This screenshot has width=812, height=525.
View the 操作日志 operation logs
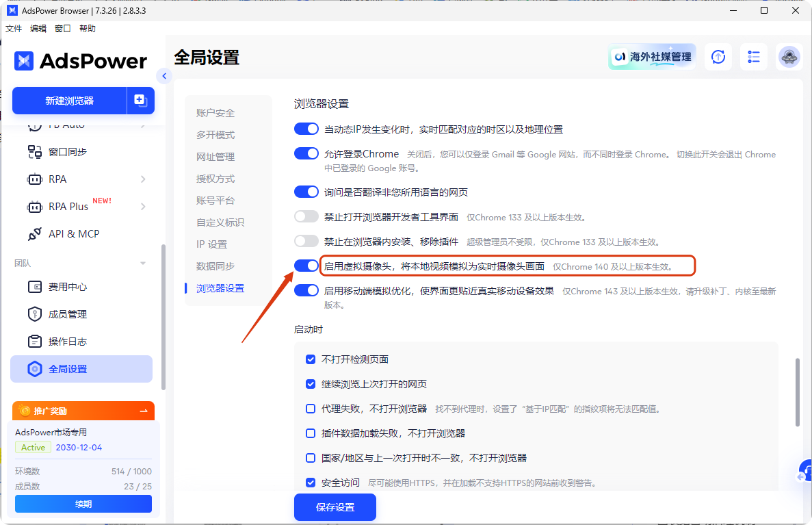click(60, 341)
